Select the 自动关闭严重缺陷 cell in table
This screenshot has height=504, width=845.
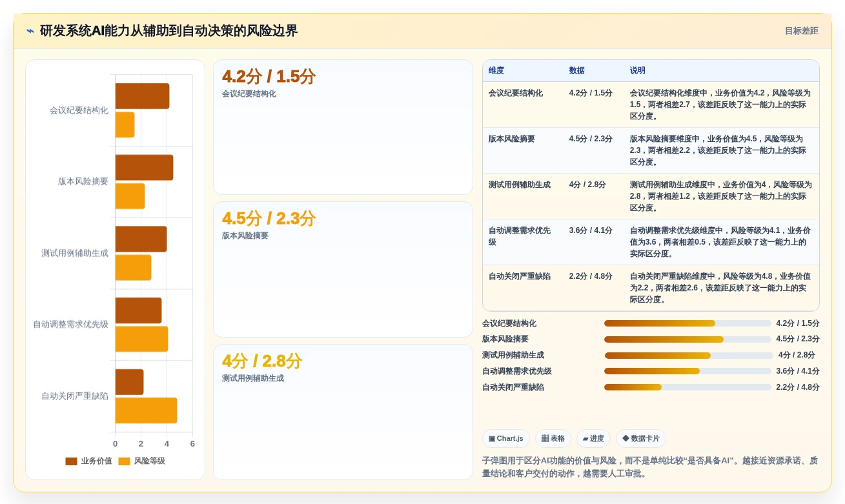point(523,288)
